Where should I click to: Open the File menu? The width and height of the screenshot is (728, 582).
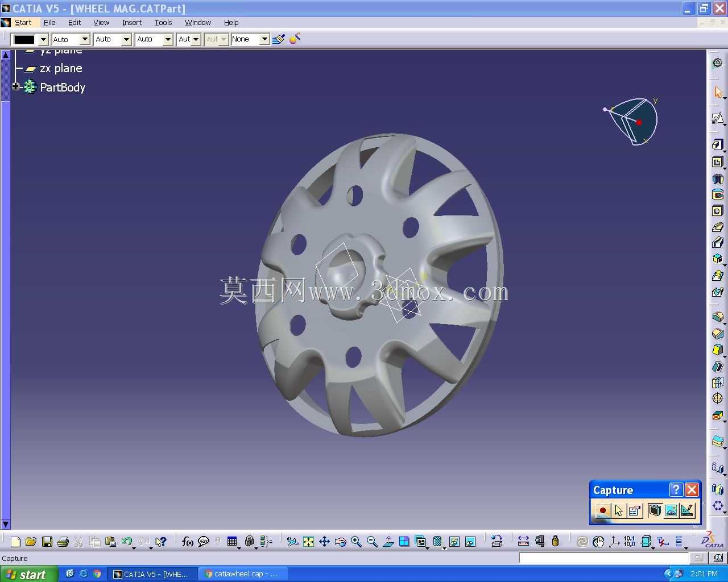click(x=49, y=23)
